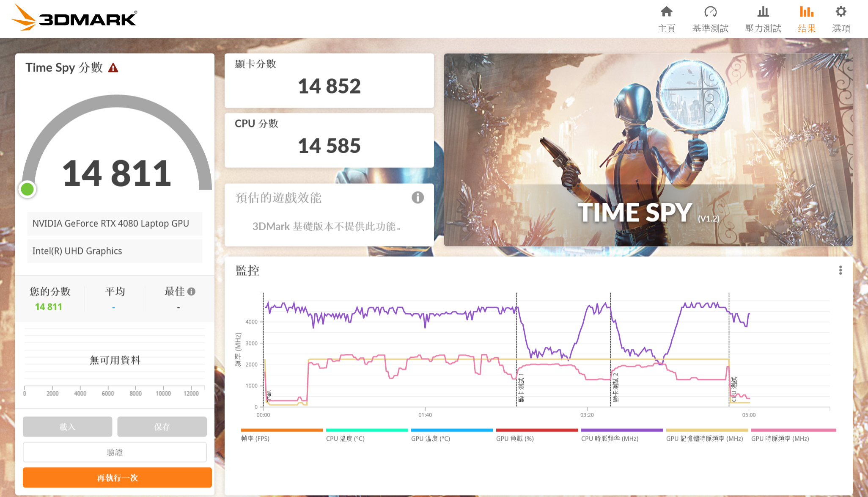Select the 基準測試 tab label
Image resolution: width=868 pixels, height=497 pixels.
[x=710, y=28]
